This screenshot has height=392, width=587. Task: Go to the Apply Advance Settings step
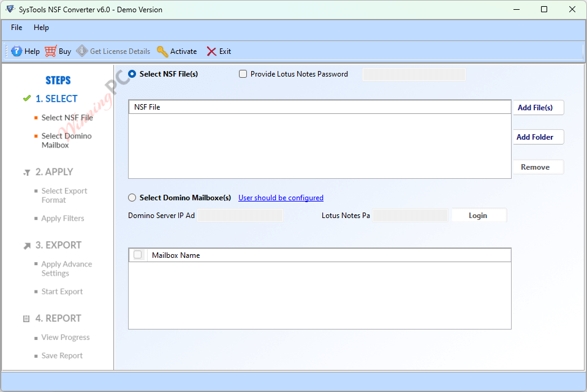click(x=66, y=268)
